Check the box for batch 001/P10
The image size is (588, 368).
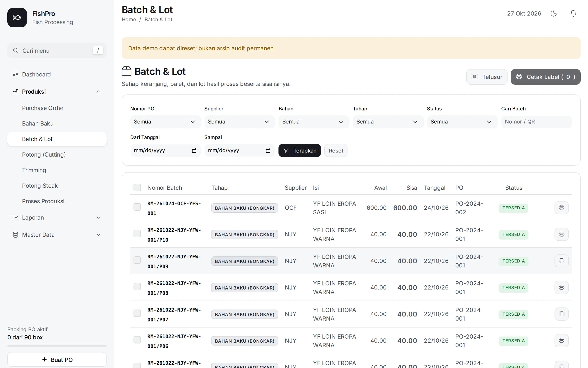click(x=137, y=233)
